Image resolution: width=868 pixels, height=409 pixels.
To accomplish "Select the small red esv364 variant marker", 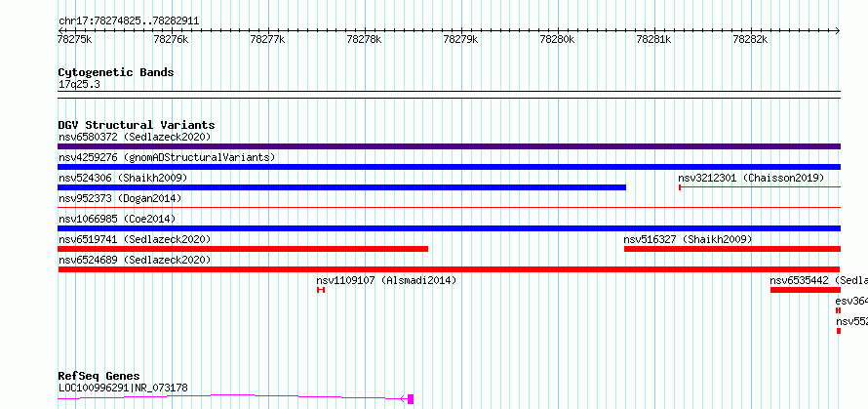I will click(x=838, y=310).
